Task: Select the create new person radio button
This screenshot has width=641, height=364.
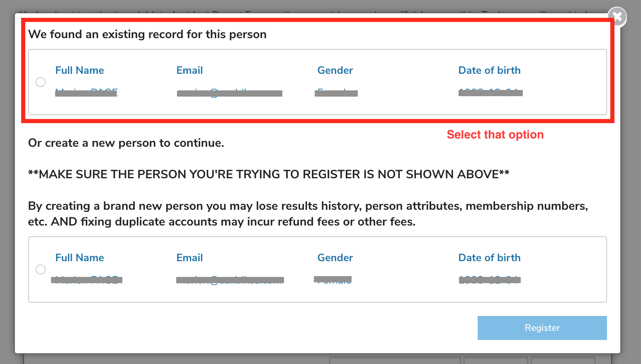Action: 41,269
